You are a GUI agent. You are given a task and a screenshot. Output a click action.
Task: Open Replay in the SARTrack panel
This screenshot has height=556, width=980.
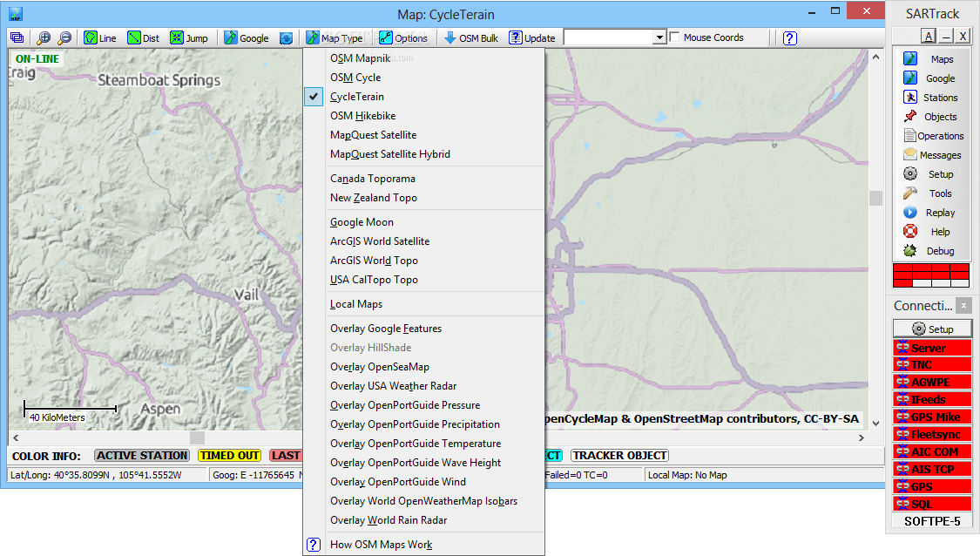tap(932, 213)
